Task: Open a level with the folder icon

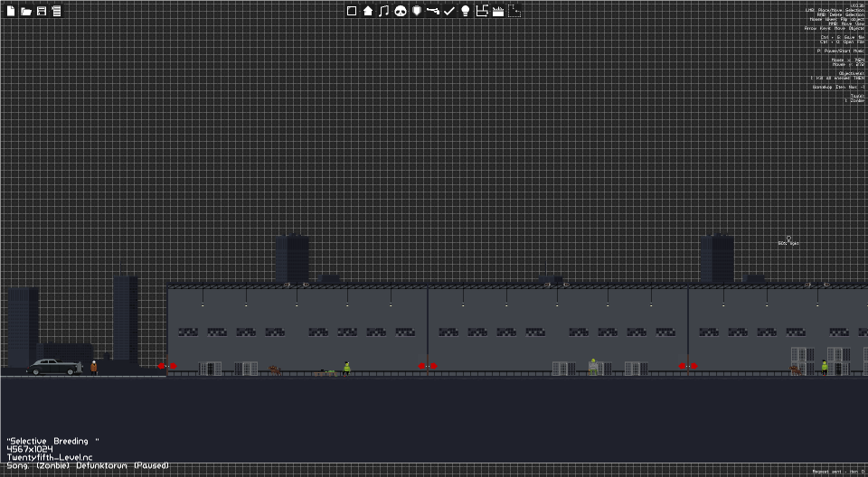Action: [x=26, y=11]
